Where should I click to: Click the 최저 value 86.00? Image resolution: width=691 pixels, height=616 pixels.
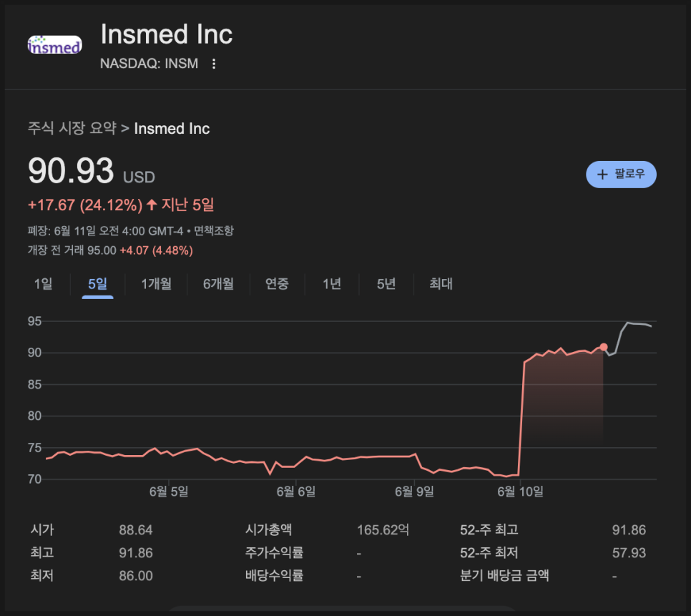point(136,576)
